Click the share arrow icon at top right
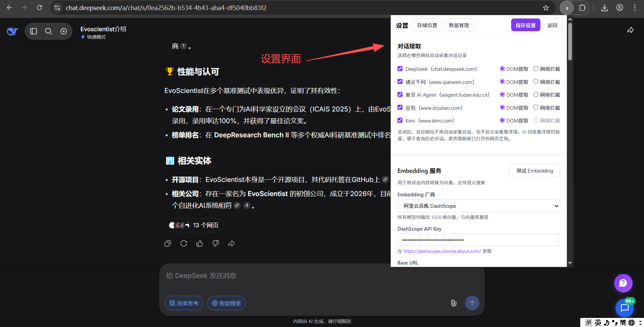The width and height of the screenshot is (644, 327). [x=631, y=30]
